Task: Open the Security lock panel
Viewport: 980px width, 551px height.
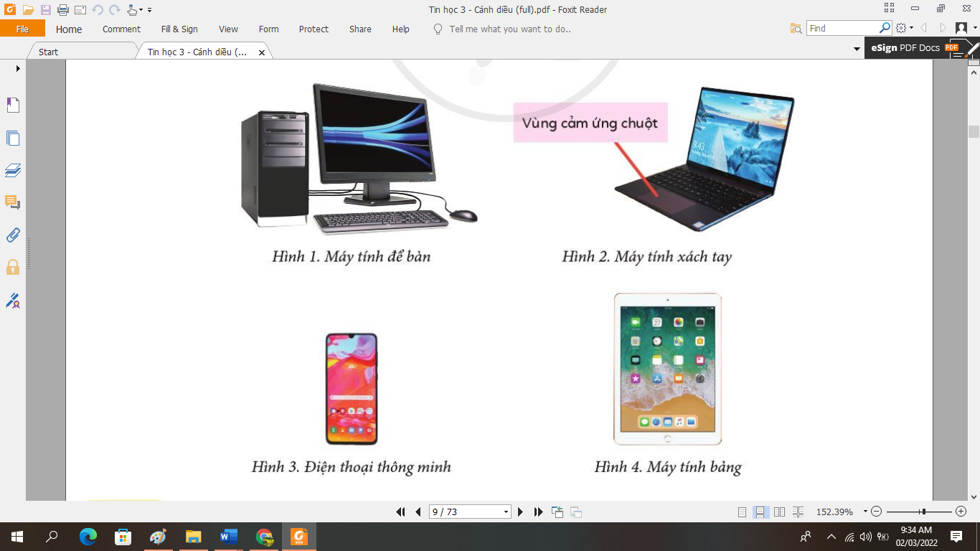Action: [13, 268]
